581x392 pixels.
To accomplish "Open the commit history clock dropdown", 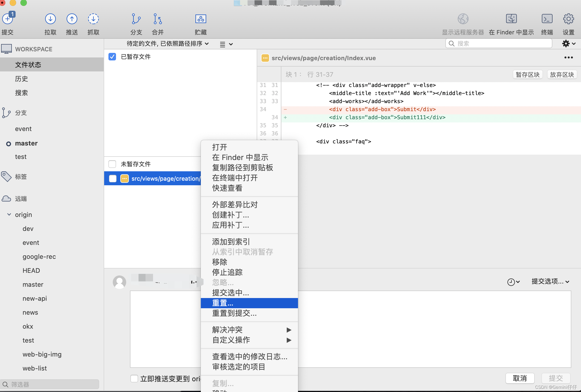I will 513,282.
